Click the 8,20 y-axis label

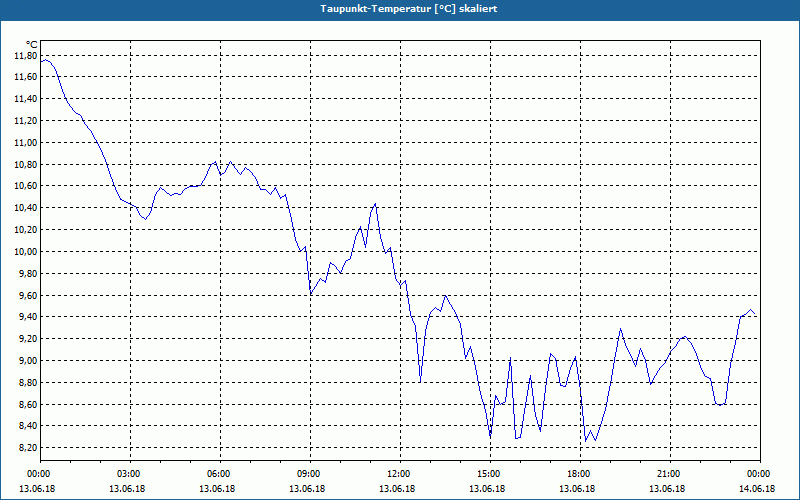click(27, 448)
